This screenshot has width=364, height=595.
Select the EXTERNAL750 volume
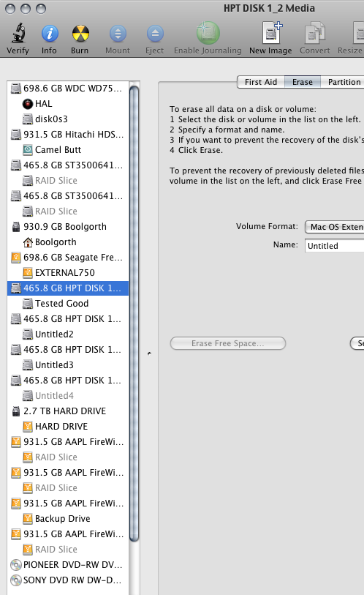(x=68, y=272)
